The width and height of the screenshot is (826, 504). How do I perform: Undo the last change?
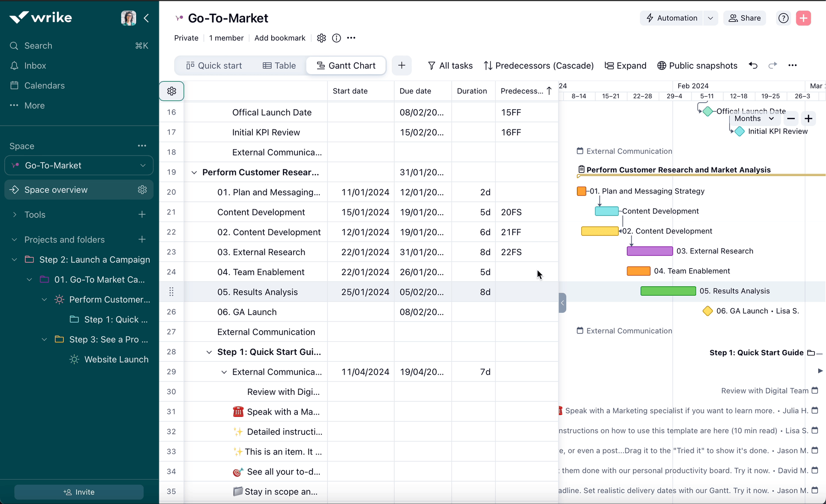pos(753,66)
